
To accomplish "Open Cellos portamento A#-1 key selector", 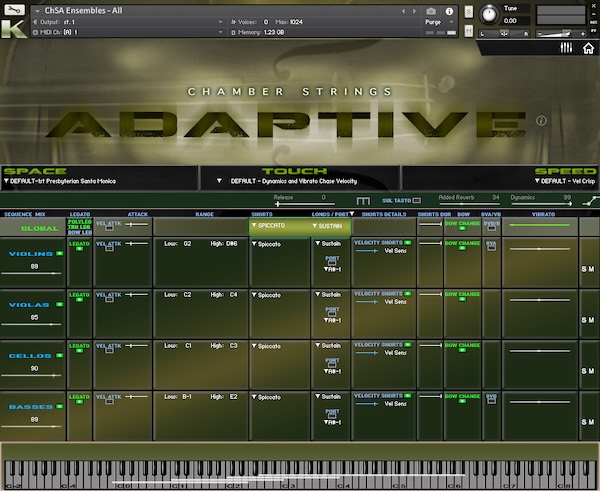I will click(x=332, y=372).
